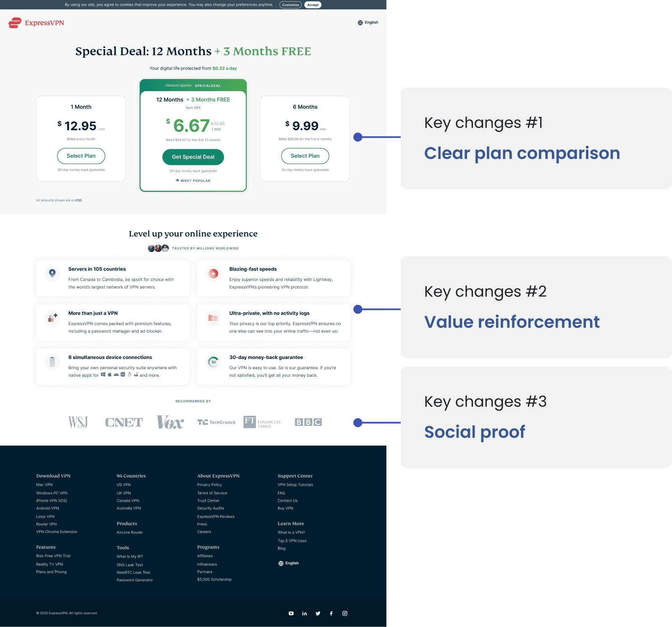
Task: Open the US VPN footer link
Action: coord(124,485)
